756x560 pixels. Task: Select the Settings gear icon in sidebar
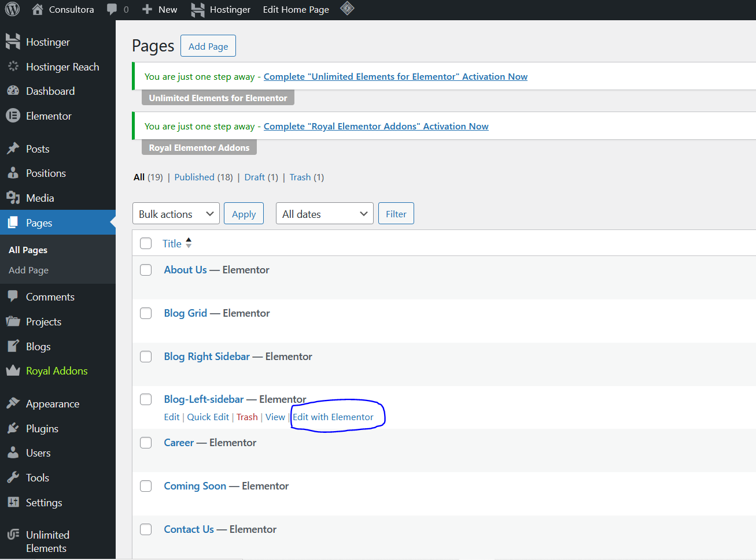point(13,502)
